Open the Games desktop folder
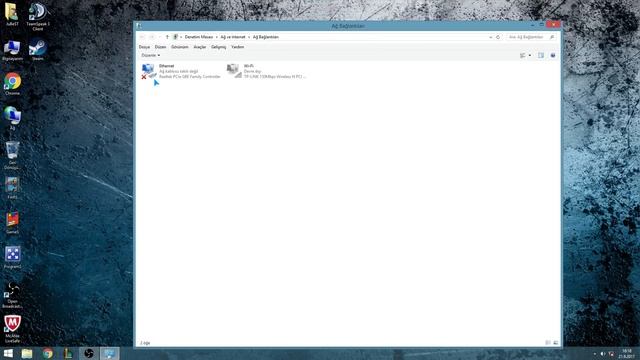Screen dimensions: 640x360 tap(12, 222)
